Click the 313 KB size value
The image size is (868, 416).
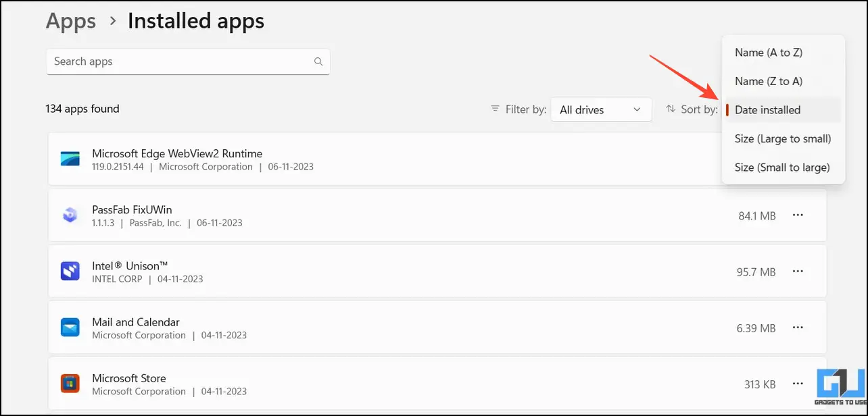760,384
